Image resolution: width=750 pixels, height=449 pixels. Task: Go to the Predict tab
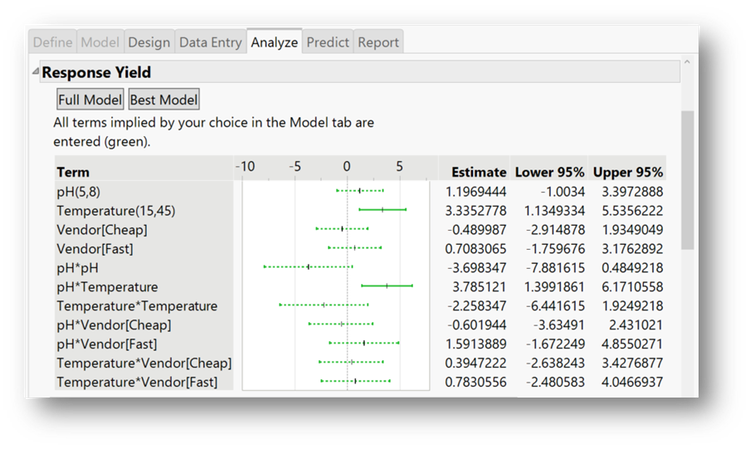[327, 42]
